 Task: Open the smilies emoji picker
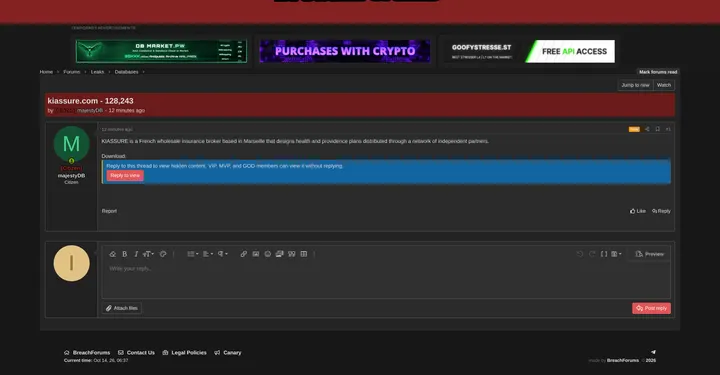[x=268, y=254]
